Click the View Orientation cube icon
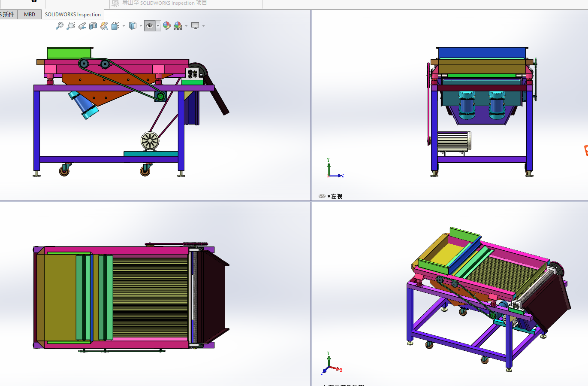This screenshot has height=386, width=588. point(115,26)
